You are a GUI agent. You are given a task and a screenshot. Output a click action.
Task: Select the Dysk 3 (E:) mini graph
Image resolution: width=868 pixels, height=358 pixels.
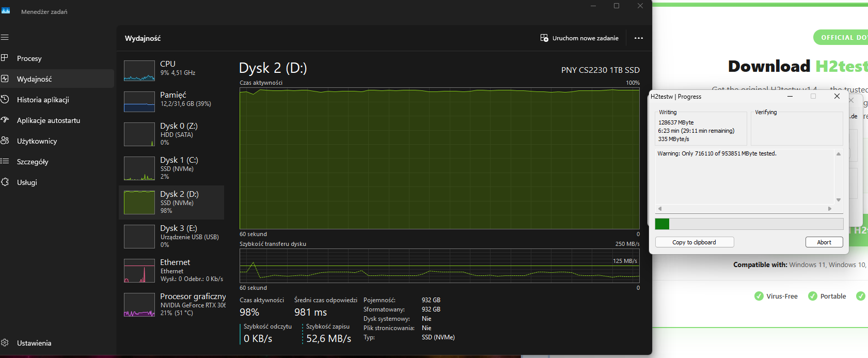click(139, 237)
